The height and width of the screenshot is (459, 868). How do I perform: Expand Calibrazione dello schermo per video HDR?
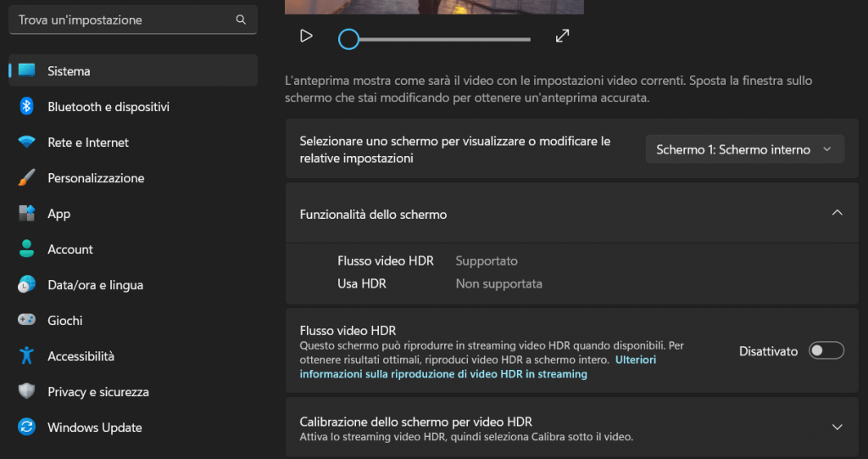click(837, 428)
